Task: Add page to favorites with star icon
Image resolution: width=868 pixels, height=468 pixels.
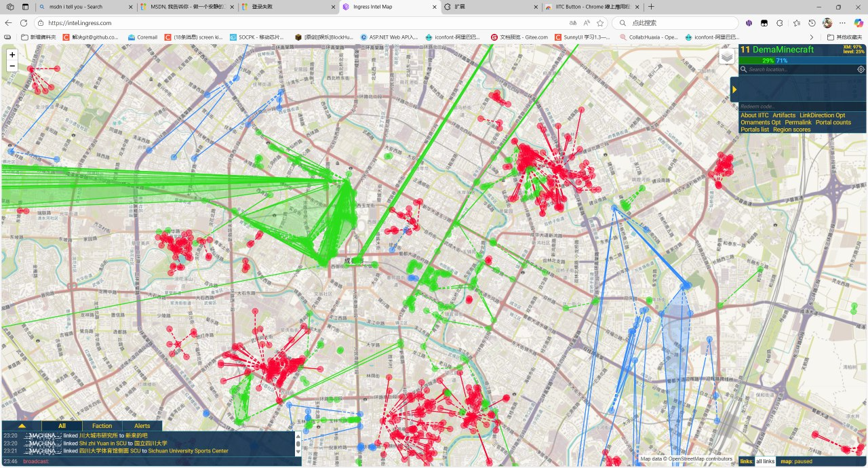Action: click(x=600, y=23)
